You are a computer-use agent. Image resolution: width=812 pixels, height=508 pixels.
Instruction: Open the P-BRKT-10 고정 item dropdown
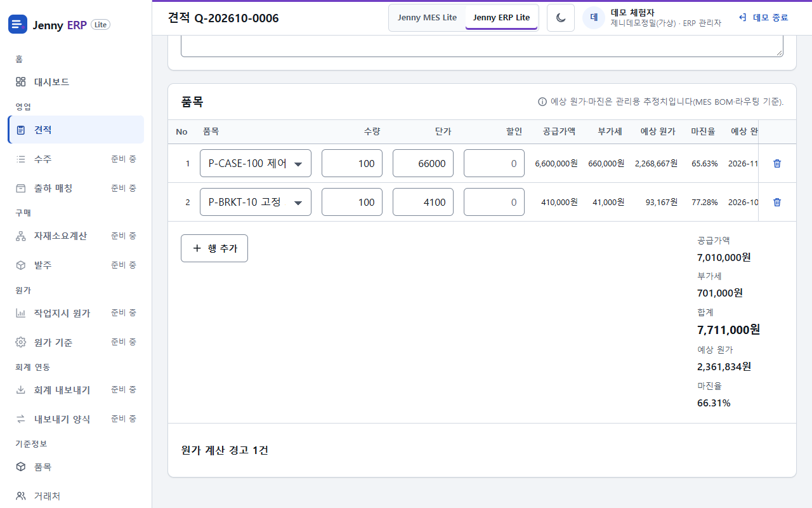point(256,202)
